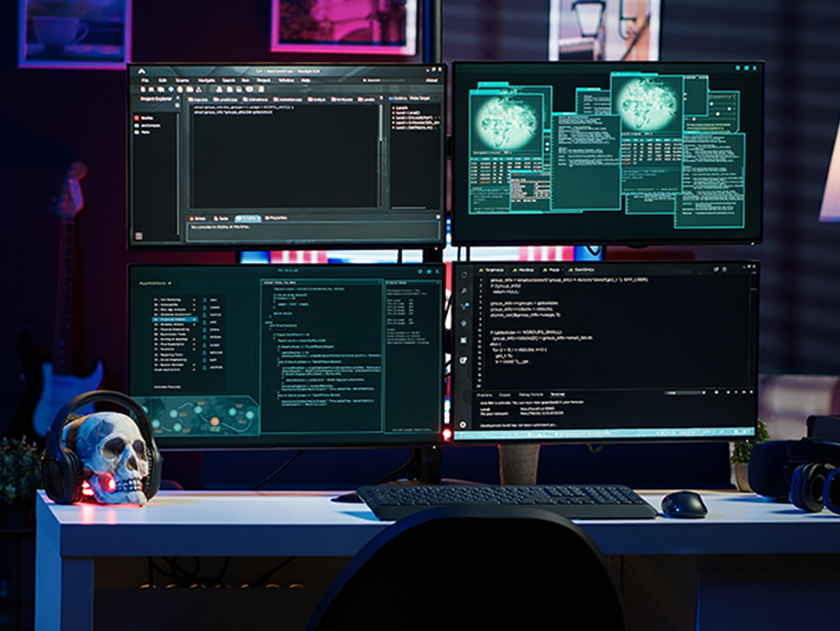The height and width of the screenshot is (631, 840).
Task: Click the code editor status bar
Action: (x=605, y=434)
